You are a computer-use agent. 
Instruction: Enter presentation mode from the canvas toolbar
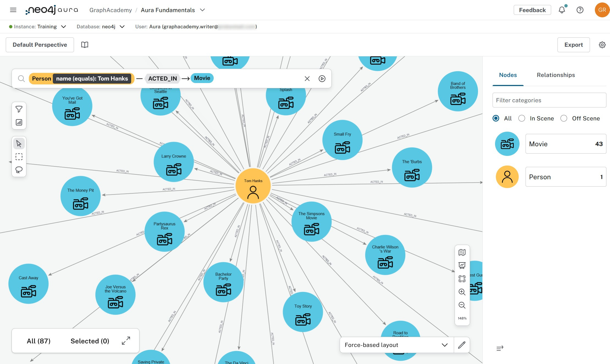462,265
